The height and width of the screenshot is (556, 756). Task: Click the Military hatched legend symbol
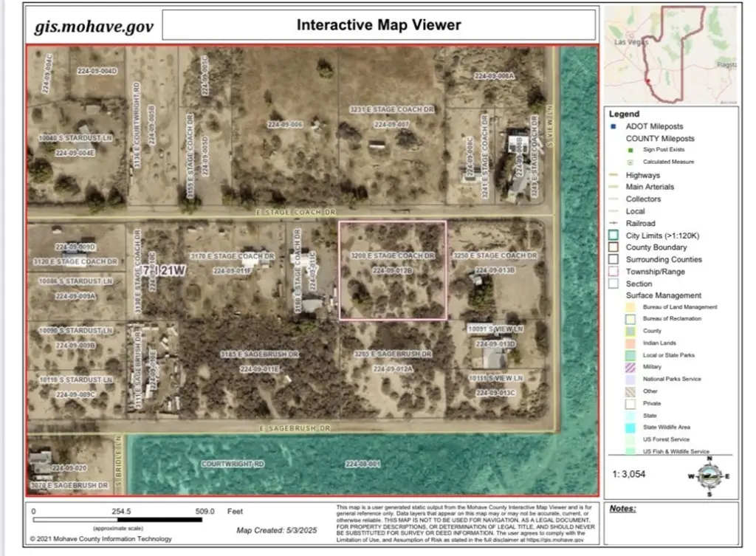click(x=630, y=367)
